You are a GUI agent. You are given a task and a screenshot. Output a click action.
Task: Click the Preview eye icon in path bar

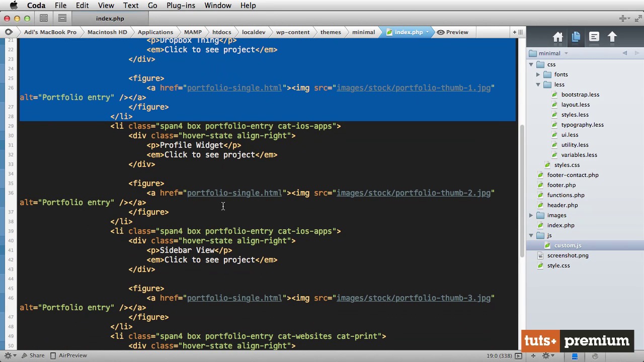pyautogui.click(x=441, y=32)
